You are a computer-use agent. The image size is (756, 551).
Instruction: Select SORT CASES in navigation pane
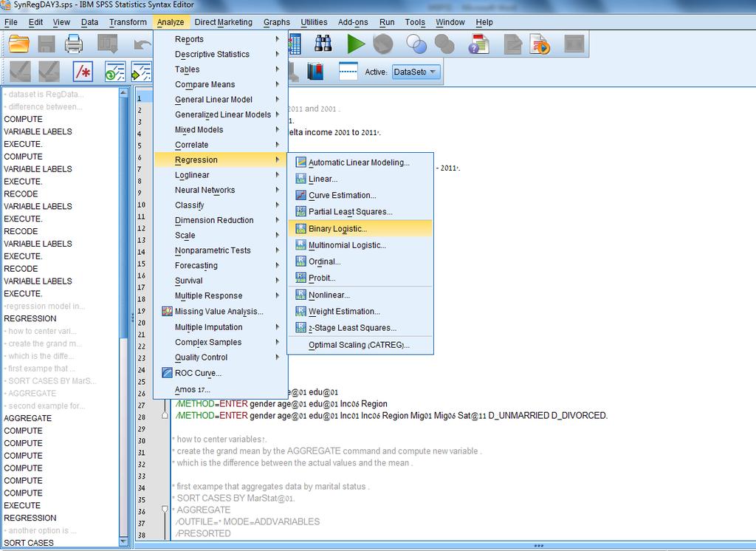tap(29, 543)
